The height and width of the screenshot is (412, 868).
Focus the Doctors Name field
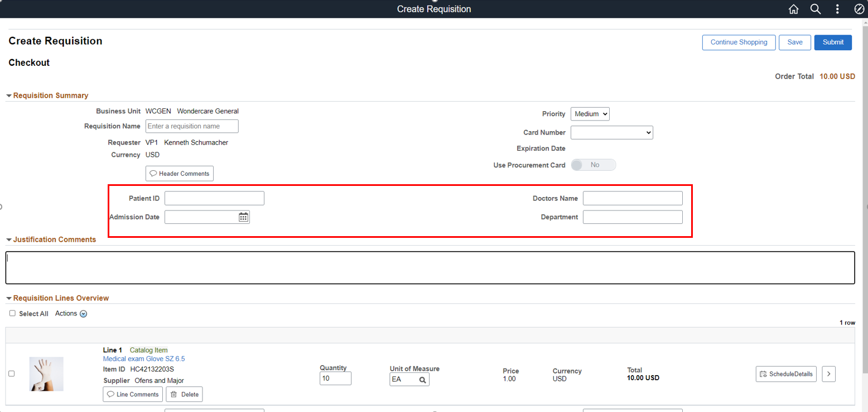coord(633,198)
